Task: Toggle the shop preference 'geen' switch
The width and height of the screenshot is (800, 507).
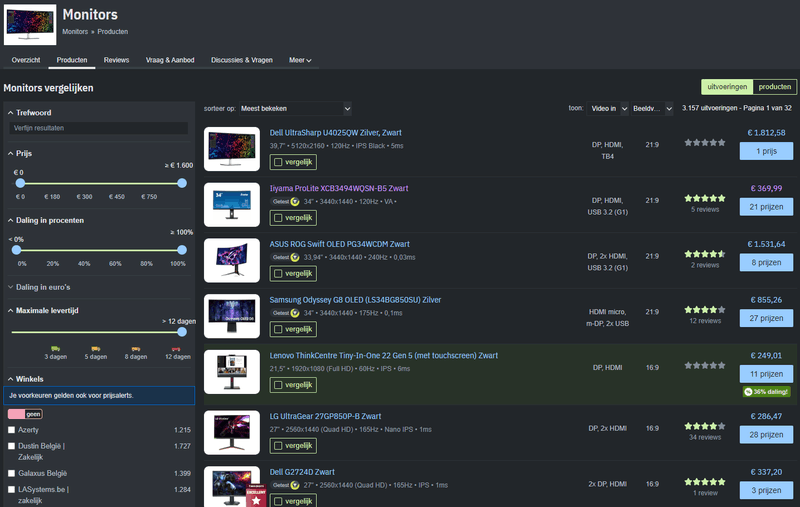Action: (x=25, y=414)
